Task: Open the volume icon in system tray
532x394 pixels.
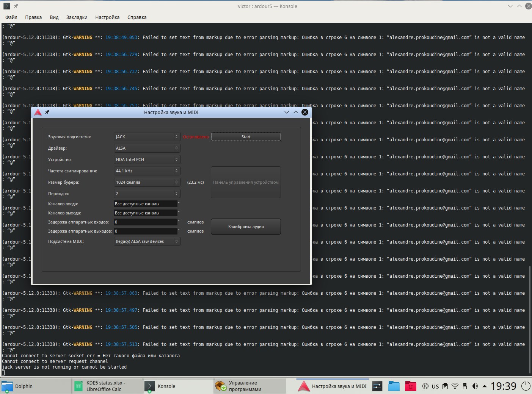Action: point(474,386)
